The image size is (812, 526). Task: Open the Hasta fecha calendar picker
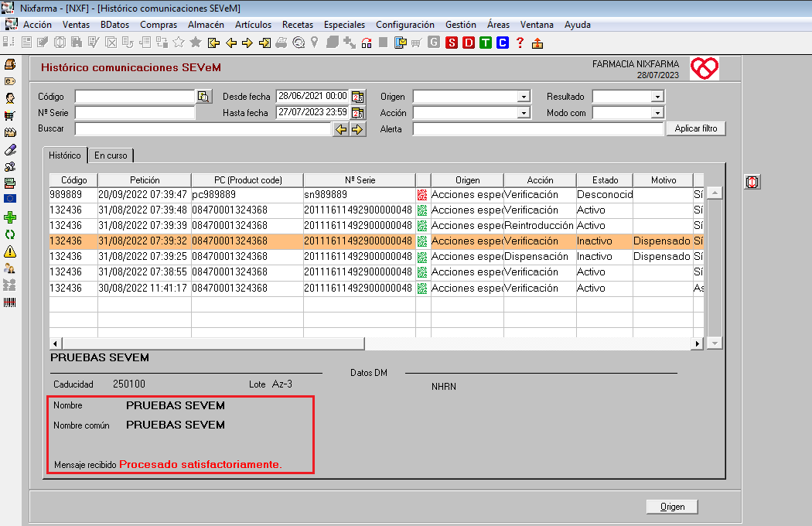coord(358,112)
